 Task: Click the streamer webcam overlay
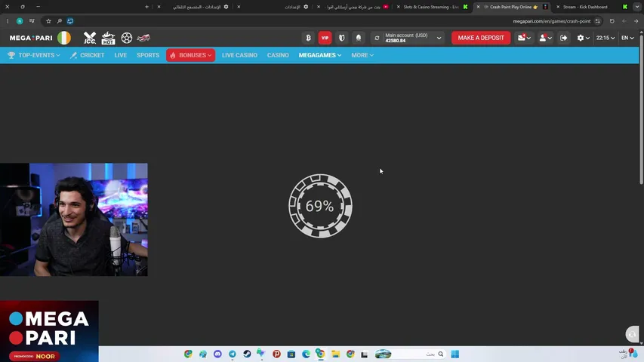point(74,219)
